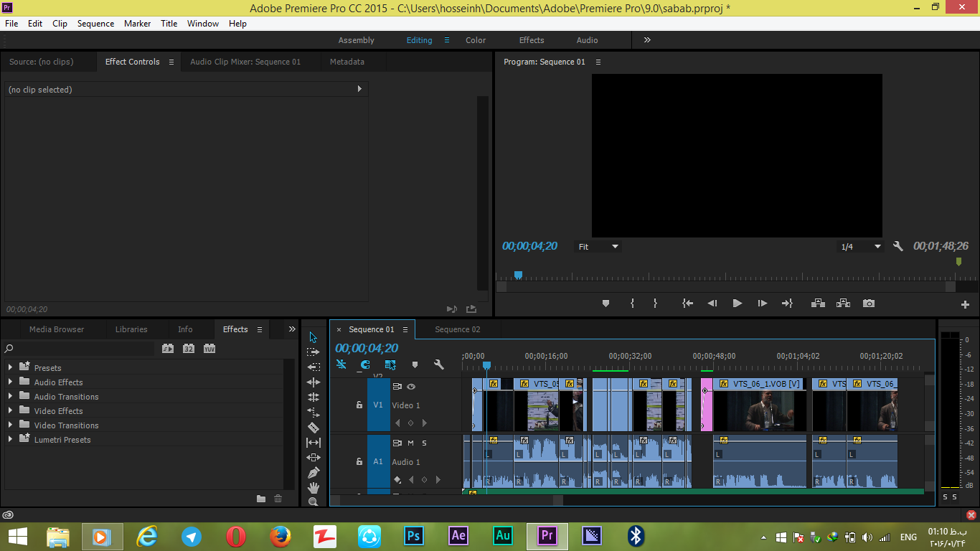980x551 pixels.
Task: Add a marker in the timeline header
Action: pyautogui.click(x=415, y=364)
